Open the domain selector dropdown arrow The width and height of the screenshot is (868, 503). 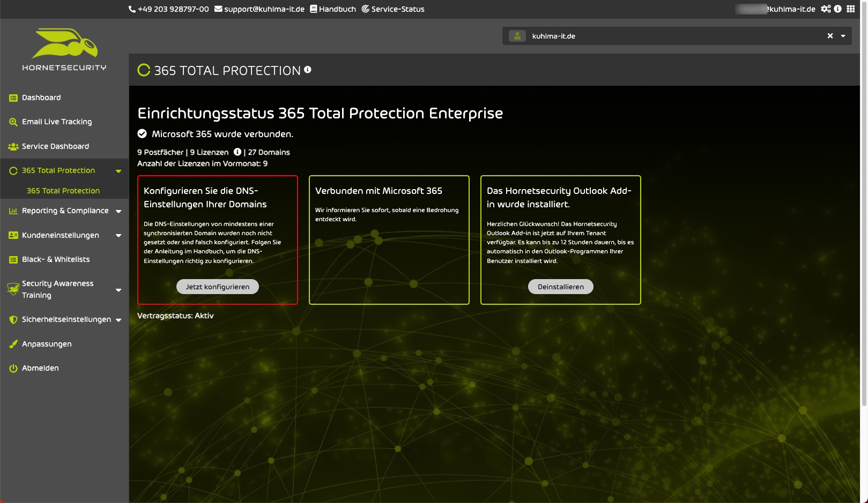click(x=843, y=36)
